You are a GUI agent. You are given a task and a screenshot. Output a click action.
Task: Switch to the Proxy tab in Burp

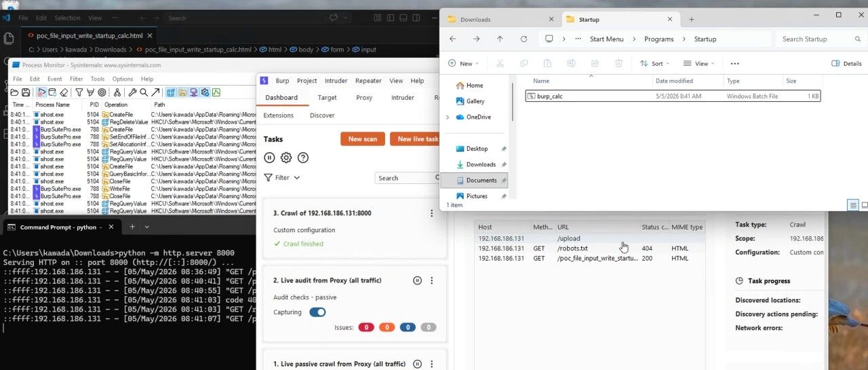point(364,98)
